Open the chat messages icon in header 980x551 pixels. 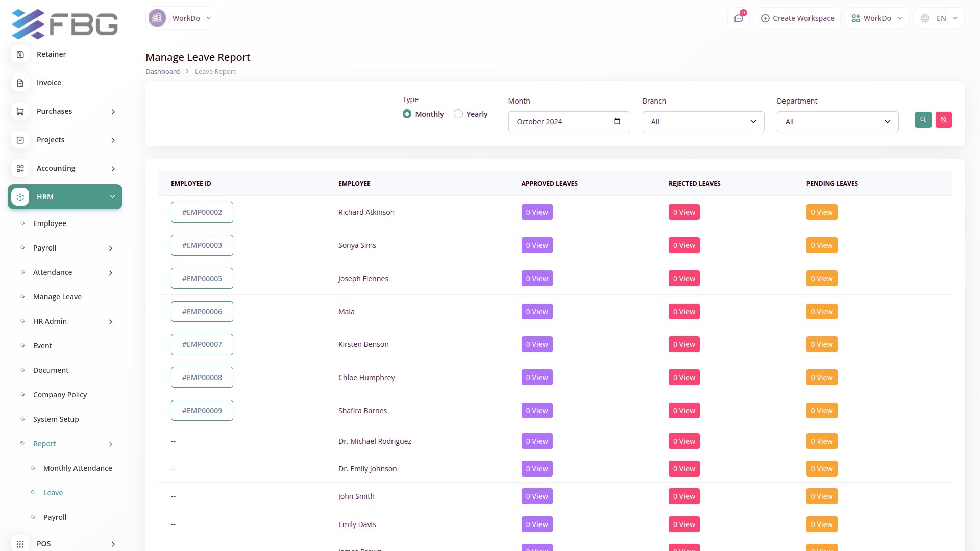pyautogui.click(x=738, y=18)
